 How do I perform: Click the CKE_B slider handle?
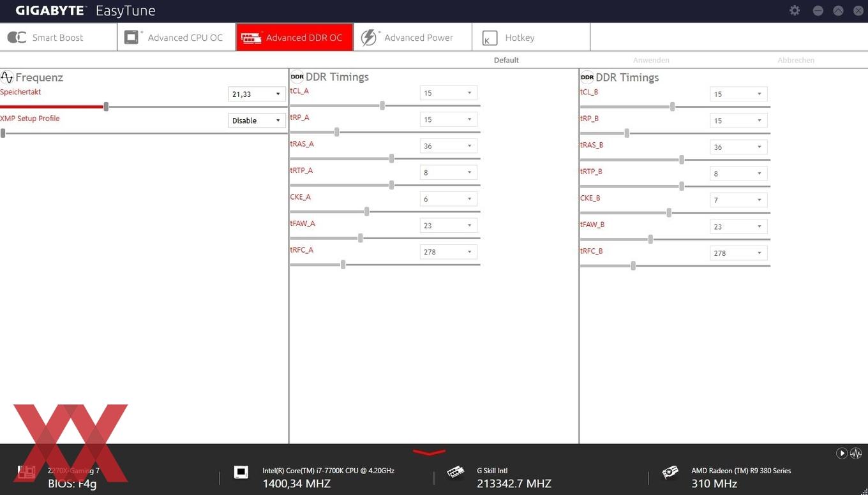669,212
